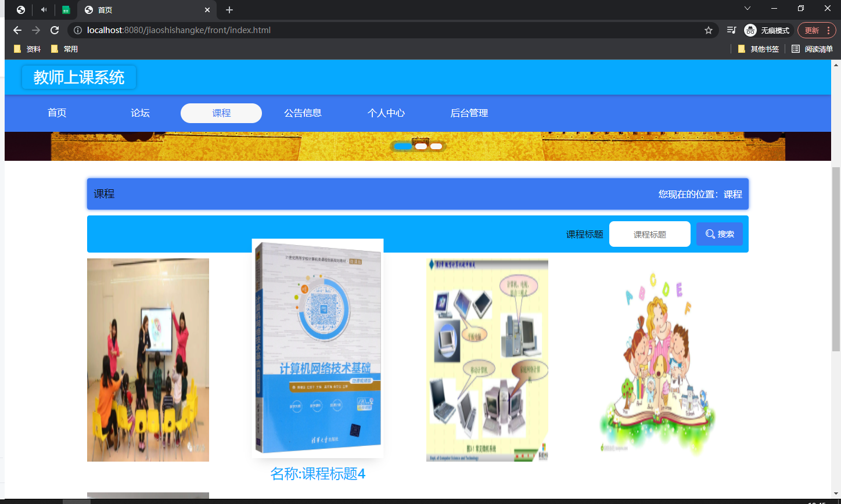841x504 pixels.
Task: Select the third carousel indicator dot
Action: [436, 146]
